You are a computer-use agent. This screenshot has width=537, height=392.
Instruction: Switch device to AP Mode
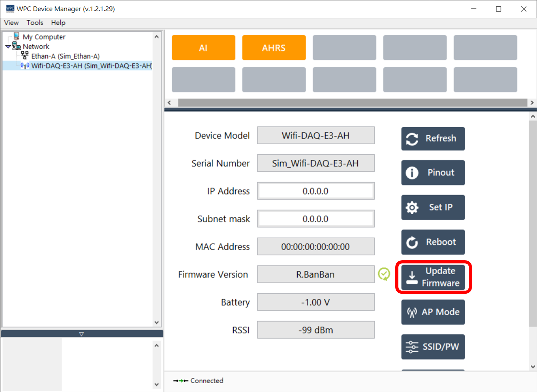(433, 312)
